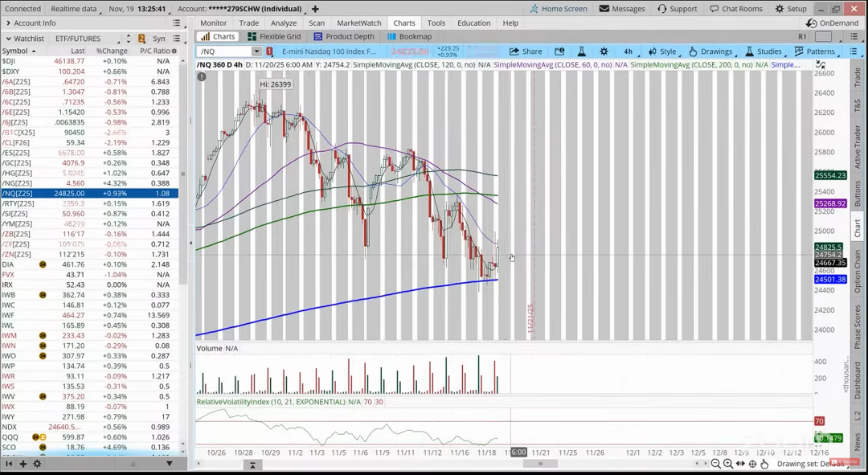Click the 6:00 time axis marker
868x475 pixels.
click(518, 452)
